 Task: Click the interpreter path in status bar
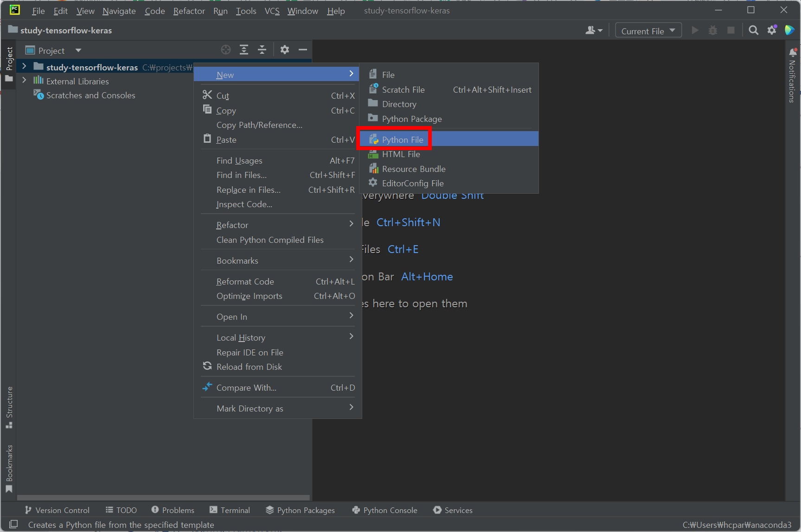pos(737,525)
